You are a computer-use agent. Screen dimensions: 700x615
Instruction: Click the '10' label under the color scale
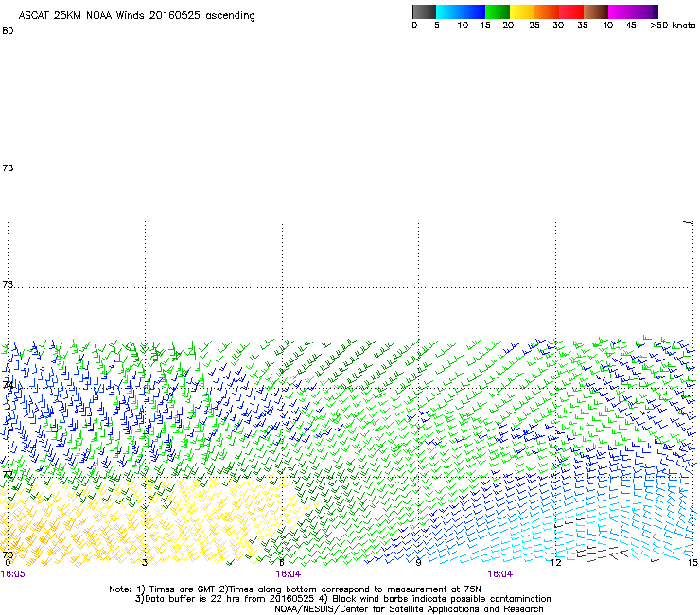coord(463,26)
